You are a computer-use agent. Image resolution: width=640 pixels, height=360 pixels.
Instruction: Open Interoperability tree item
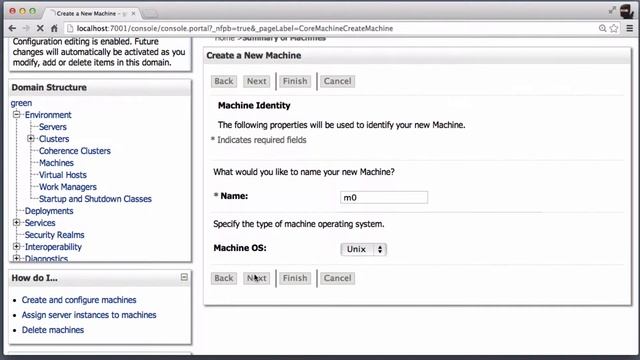click(x=53, y=247)
